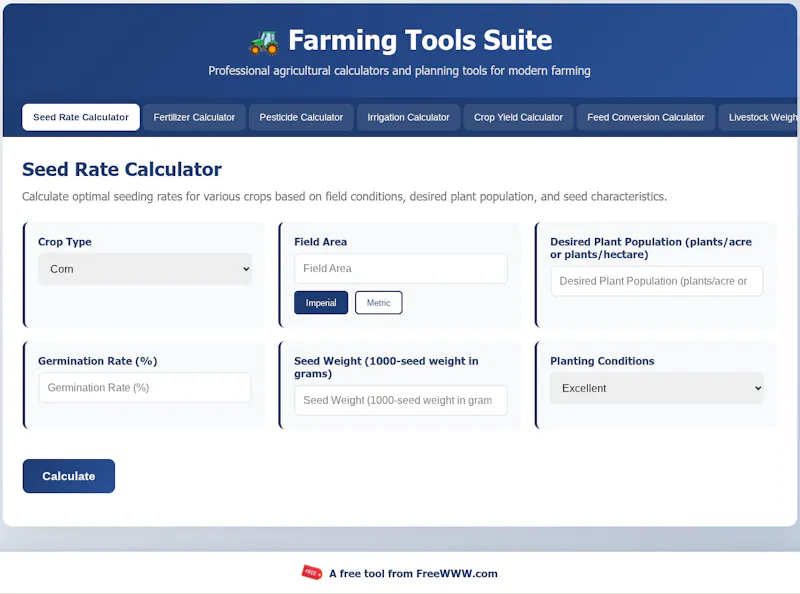Viewport: 800px width, 594px height.
Task: Click the Germination Rate (%) label
Action: click(x=97, y=361)
